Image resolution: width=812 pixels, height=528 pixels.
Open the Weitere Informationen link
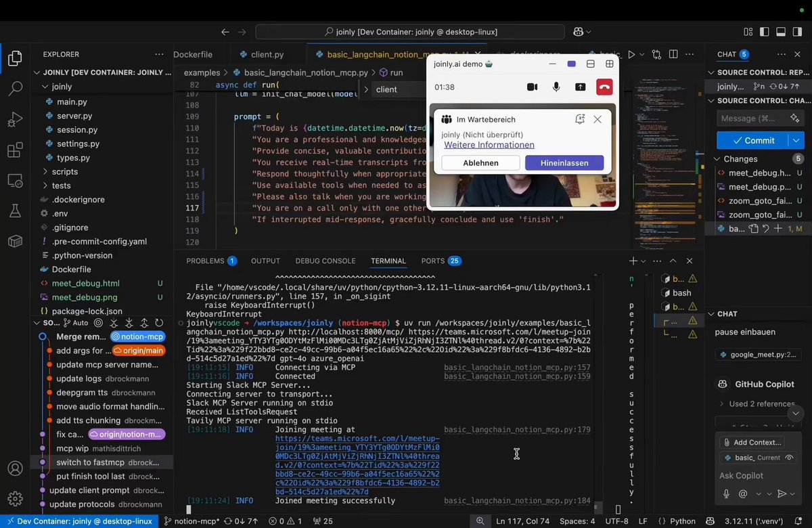(x=489, y=145)
